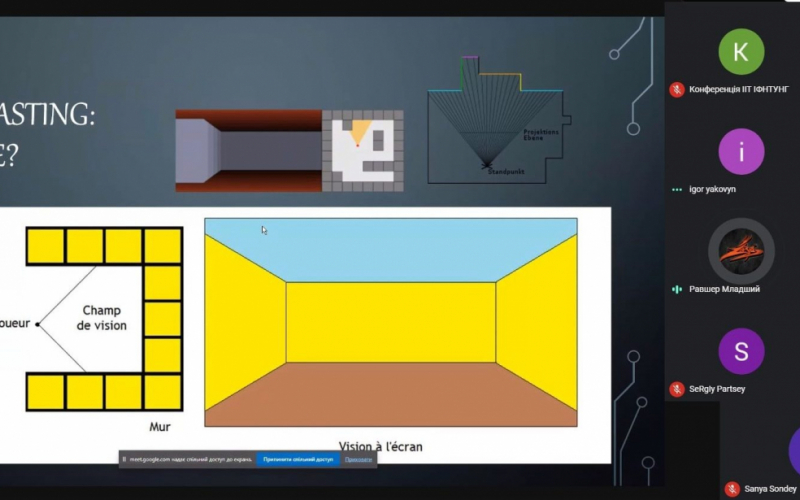Click the blue stop sharing button
This screenshot has height=500, width=800.
[x=298, y=459]
